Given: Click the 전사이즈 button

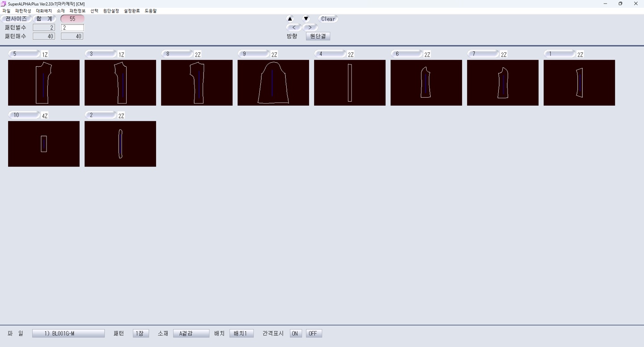Looking at the screenshot, I should coord(16,19).
